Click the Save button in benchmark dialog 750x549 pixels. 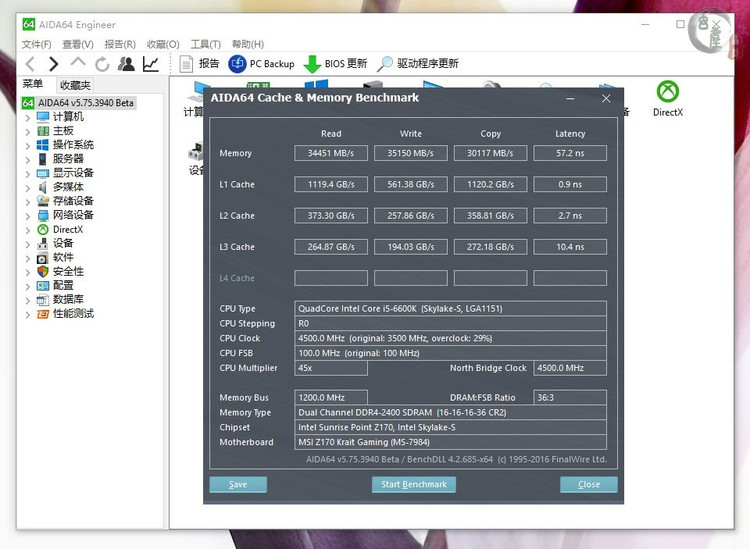pos(238,484)
